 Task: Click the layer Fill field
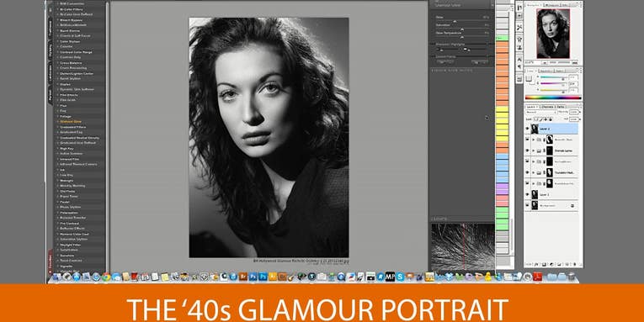pyautogui.click(x=574, y=119)
